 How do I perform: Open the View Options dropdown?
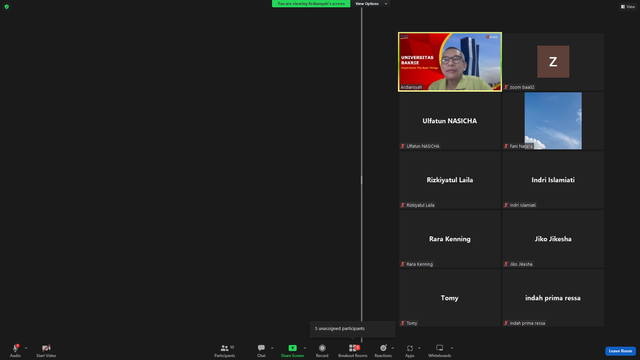[x=371, y=4]
